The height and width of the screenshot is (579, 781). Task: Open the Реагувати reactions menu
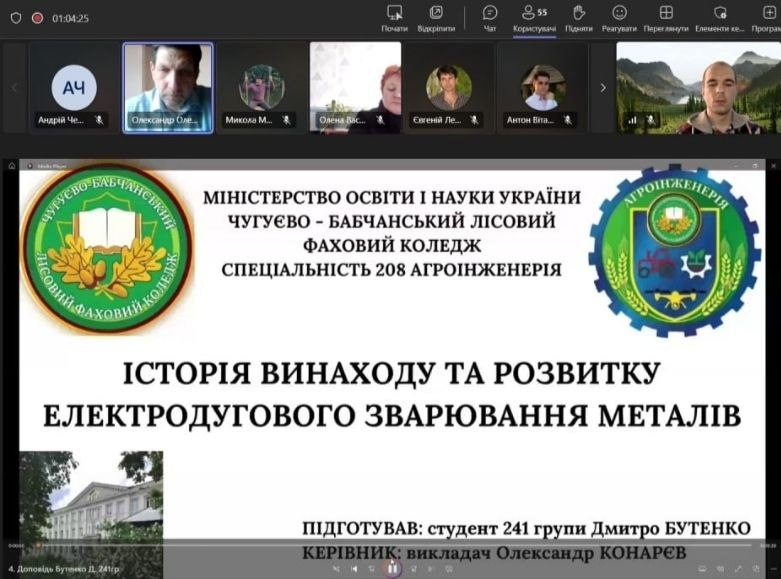point(619,17)
